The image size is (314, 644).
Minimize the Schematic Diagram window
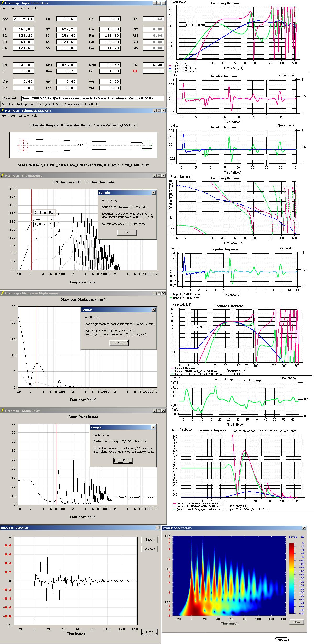pyautogui.click(x=154, y=111)
